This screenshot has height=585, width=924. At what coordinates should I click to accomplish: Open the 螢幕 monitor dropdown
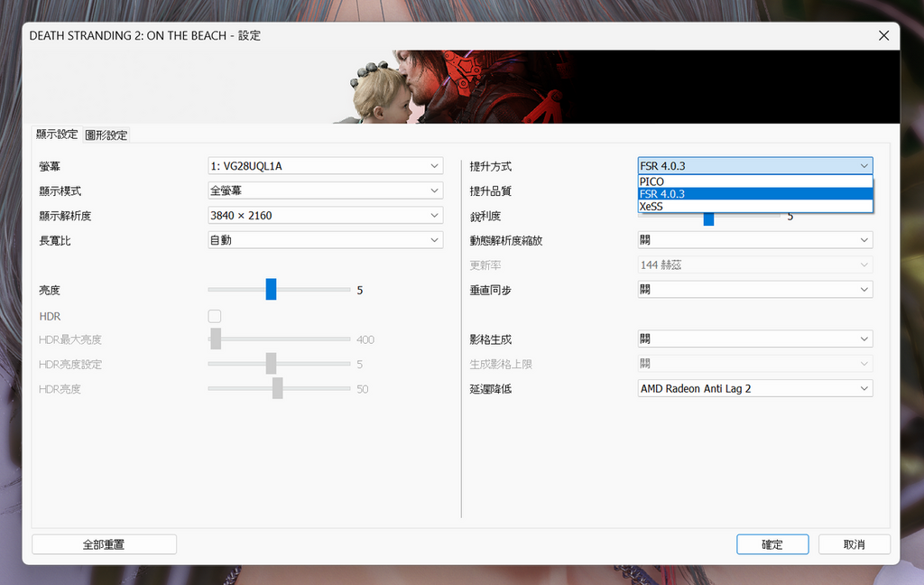325,166
